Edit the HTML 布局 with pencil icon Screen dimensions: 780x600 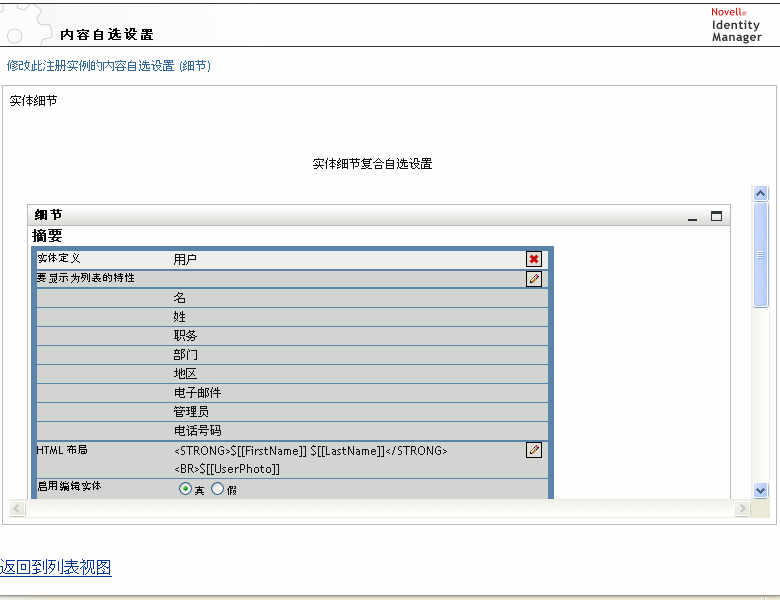(x=534, y=450)
